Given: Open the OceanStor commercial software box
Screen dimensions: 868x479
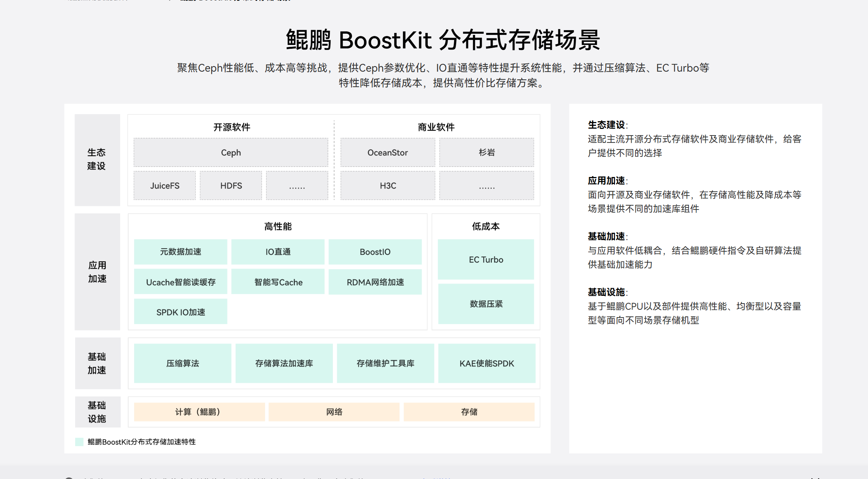Looking at the screenshot, I should [x=387, y=153].
